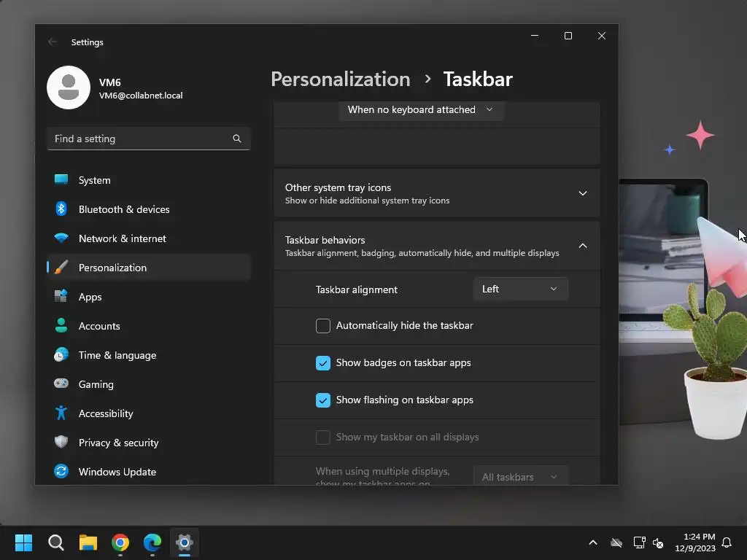The image size is (747, 560).
Task: Click the Time & language clock icon
Action: pyautogui.click(x=61, y=355)
